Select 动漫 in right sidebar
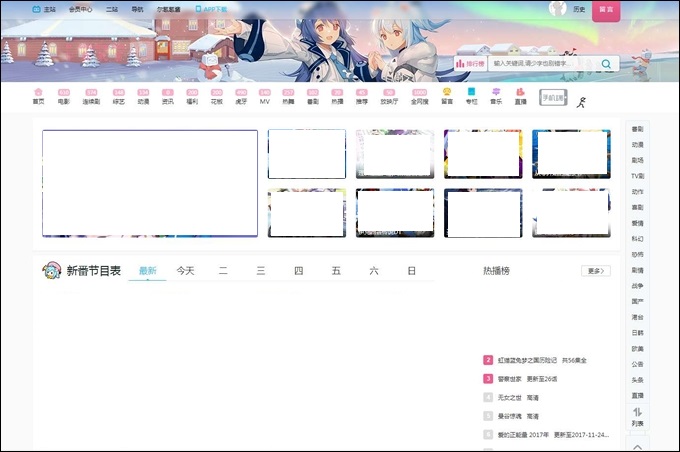This screenshot has width=680, height=452. point(637,144)
